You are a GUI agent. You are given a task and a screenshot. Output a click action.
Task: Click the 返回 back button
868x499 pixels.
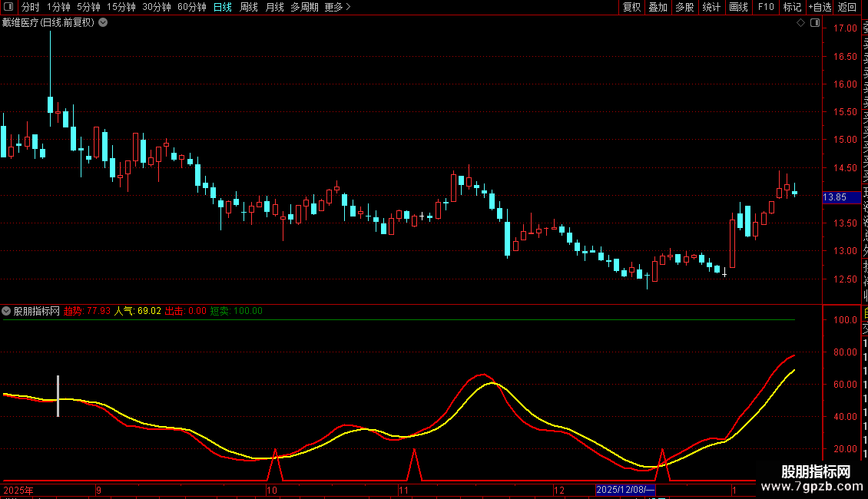(847, 7)
